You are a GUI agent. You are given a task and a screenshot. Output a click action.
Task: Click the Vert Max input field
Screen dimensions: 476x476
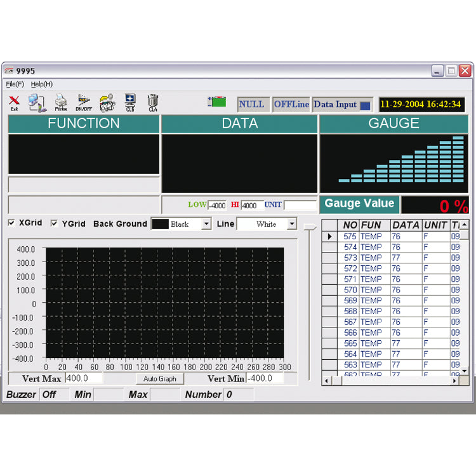(x=84, y=378)
